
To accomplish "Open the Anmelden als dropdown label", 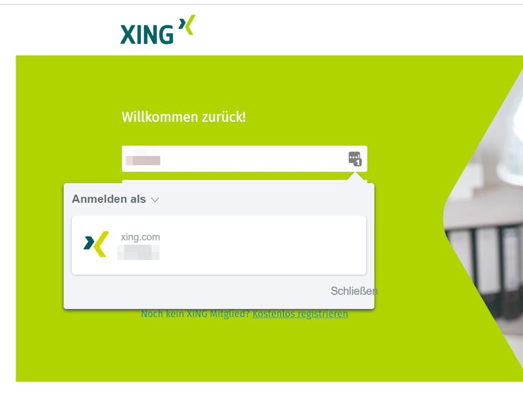I will point(109,199).
